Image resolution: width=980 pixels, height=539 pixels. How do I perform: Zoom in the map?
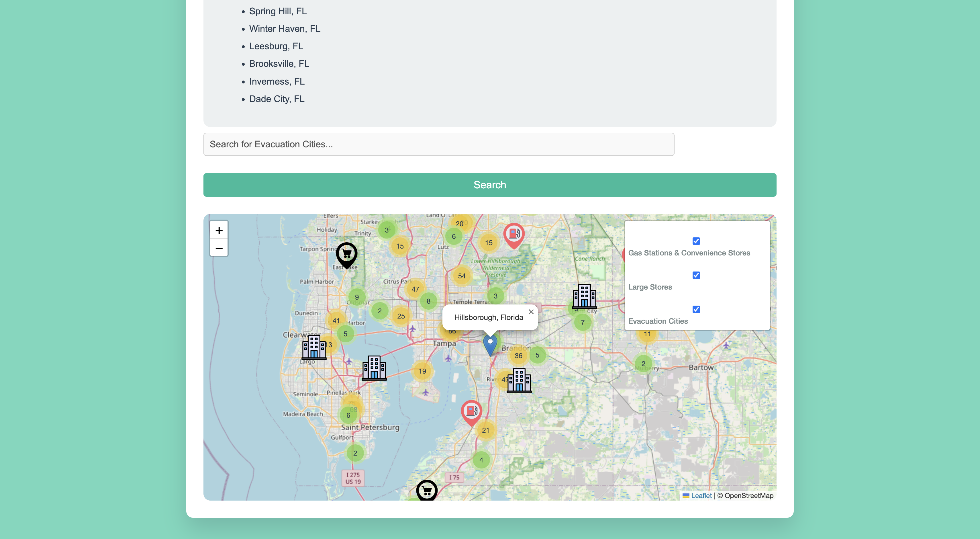[x=219, y=230]
